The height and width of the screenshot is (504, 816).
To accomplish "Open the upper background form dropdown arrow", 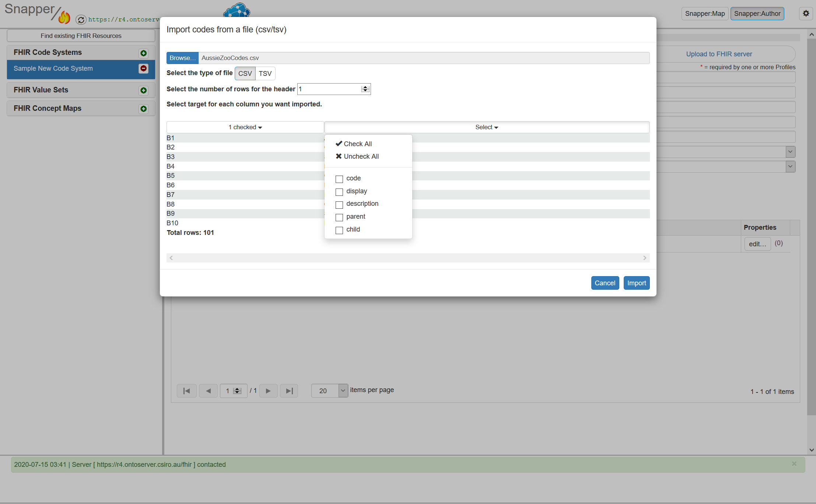I will tap(790, 152).
